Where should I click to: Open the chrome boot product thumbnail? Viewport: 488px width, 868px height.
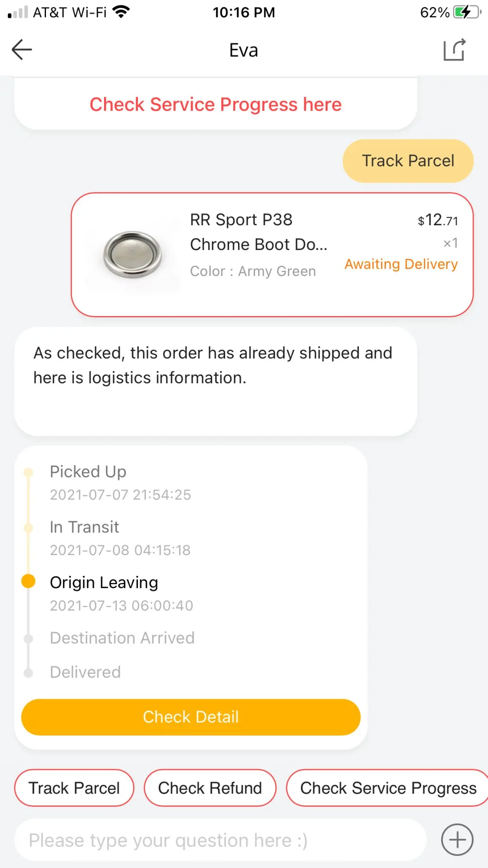[x=133, y=255]
